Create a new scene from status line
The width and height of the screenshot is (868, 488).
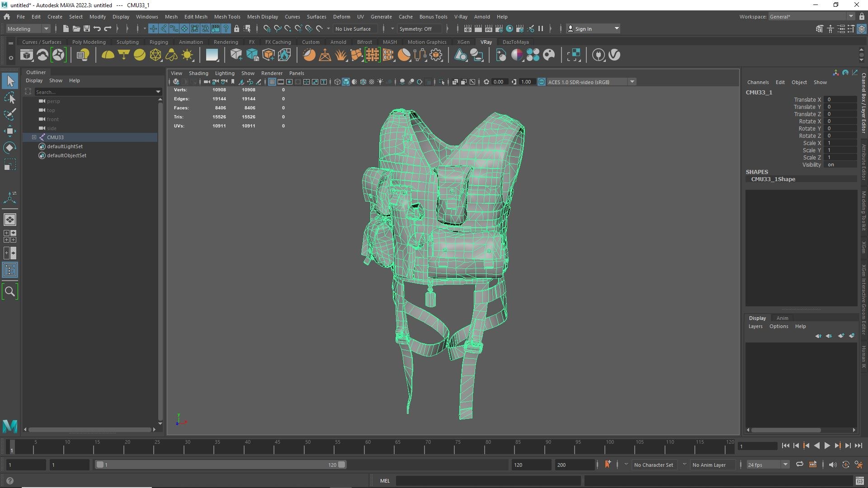pyautogui.click(x=66, y=28)
